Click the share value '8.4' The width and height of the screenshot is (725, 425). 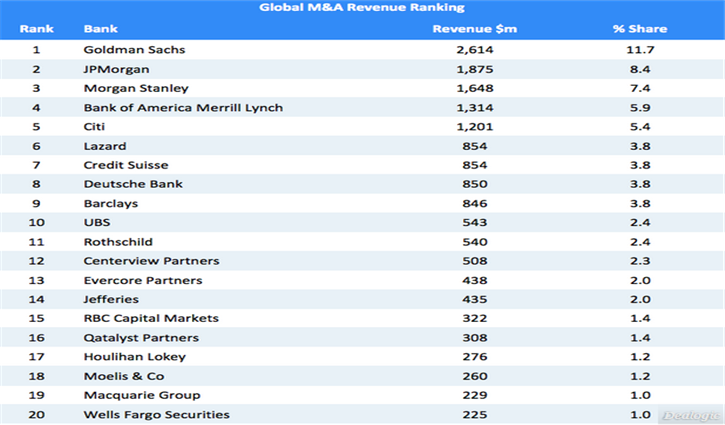click(640, 69)
